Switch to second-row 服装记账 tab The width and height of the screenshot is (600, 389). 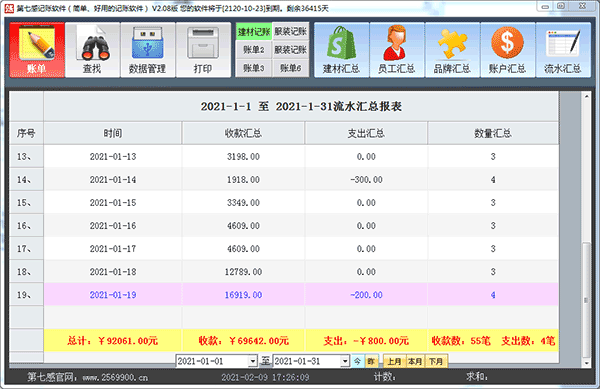tap(291, 50)
